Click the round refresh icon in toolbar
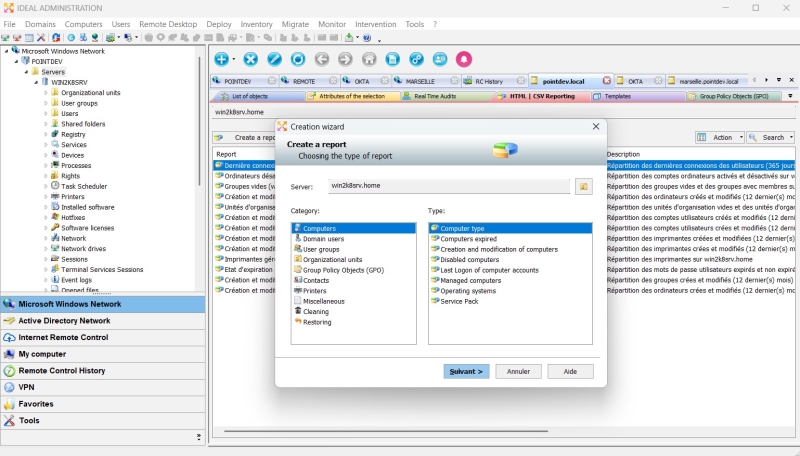 point(298,60)
